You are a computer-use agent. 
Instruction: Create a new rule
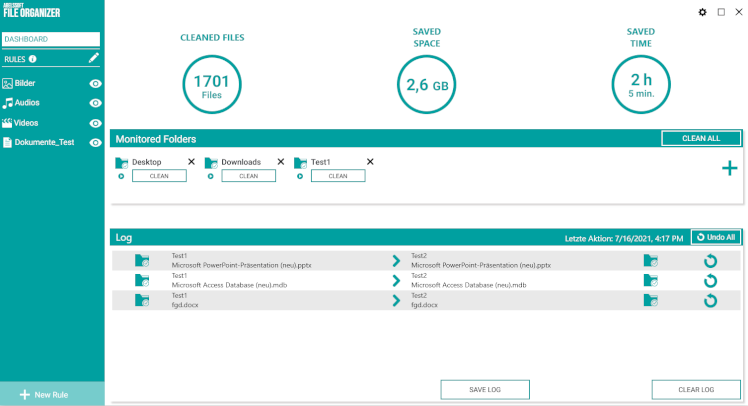point(43,395)
